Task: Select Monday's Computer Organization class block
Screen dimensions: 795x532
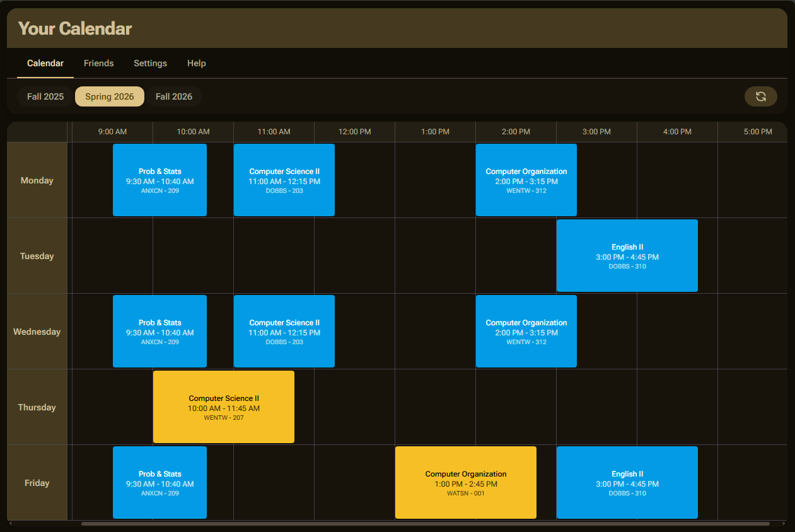Action: 526,180
